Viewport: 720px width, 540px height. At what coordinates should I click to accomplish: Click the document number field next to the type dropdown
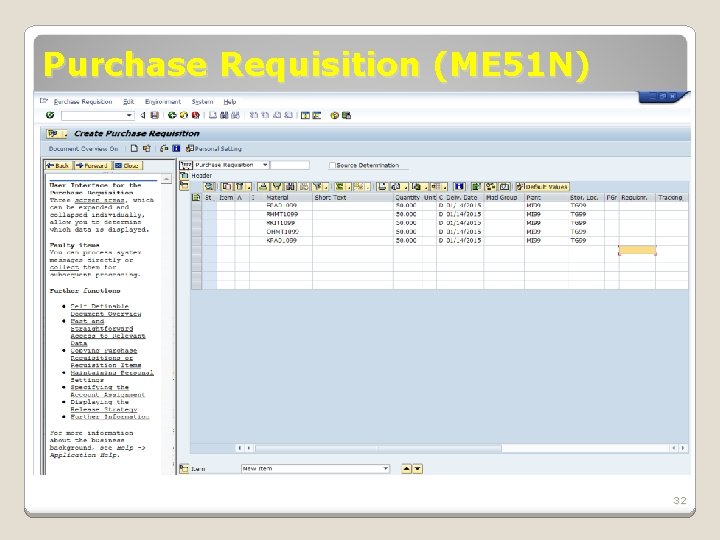[x=290, y=165]
